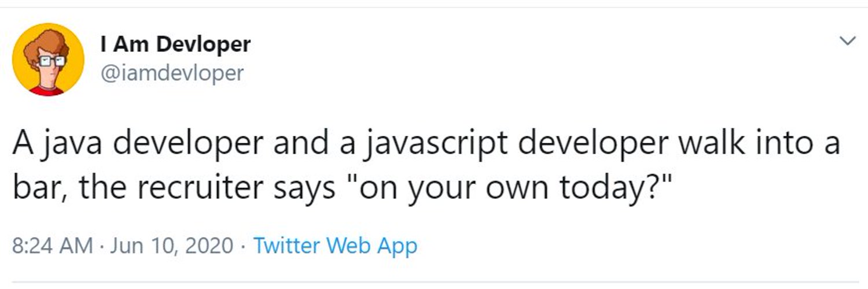Visit the @iamdevloper handle link
Image resolution: width=868 pixels, height=289 pixels.
tap(172, 73)
